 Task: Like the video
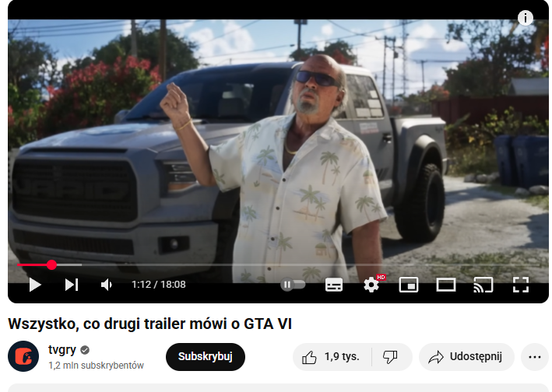coord(331,357)
